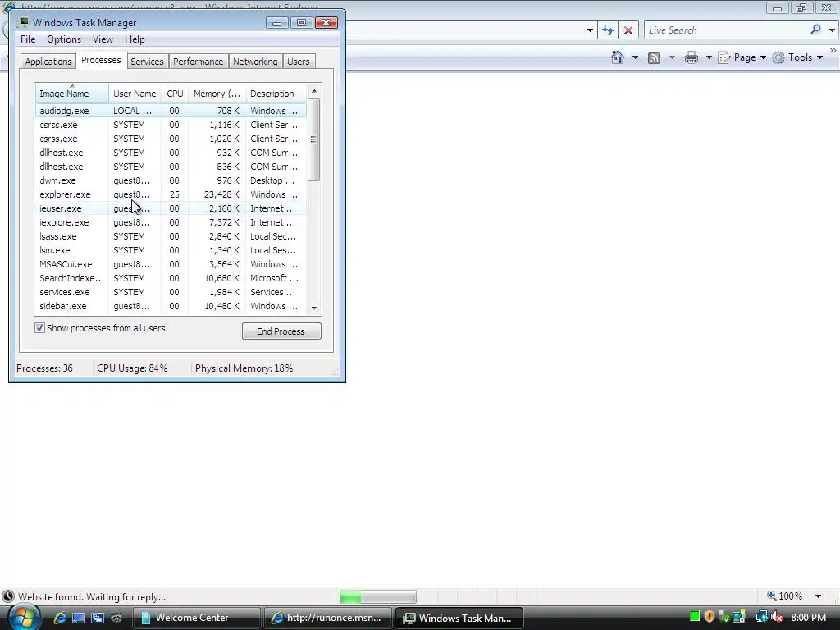840x630 pixels.
Task: Click the green CPU meter tray icon
Action: pos(695,617)
